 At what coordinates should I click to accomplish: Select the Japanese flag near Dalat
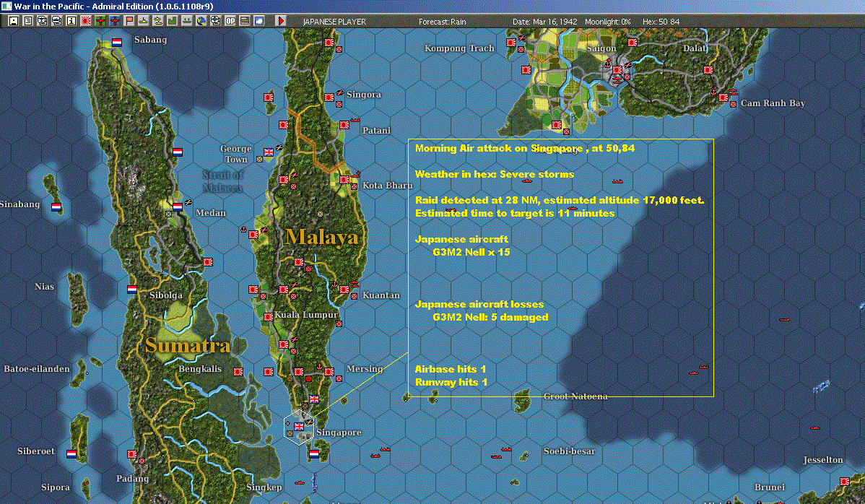tap(708, 70)
